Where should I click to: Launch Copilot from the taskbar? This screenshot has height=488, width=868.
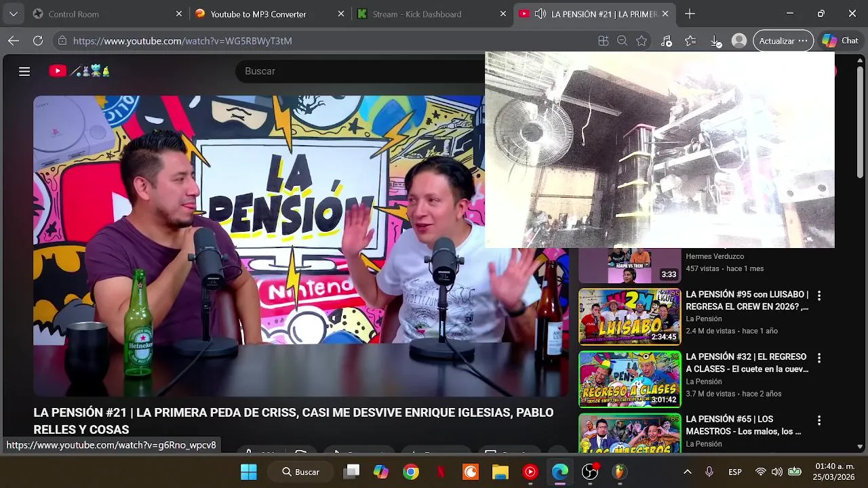381,472
